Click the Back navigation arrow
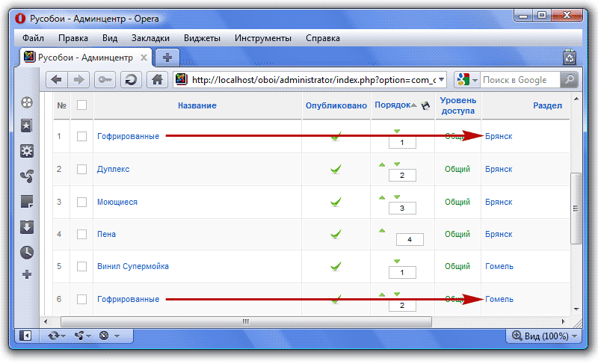 tap(57, 80)
